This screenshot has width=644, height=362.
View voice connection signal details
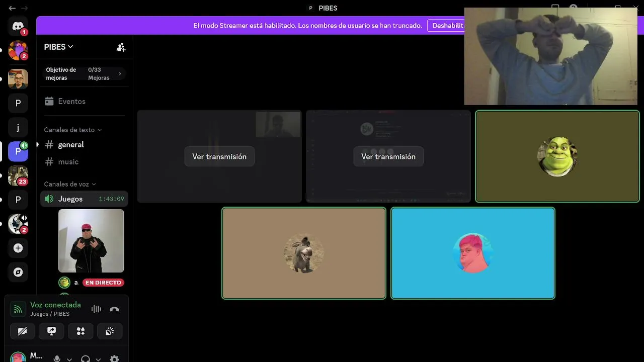18,309
